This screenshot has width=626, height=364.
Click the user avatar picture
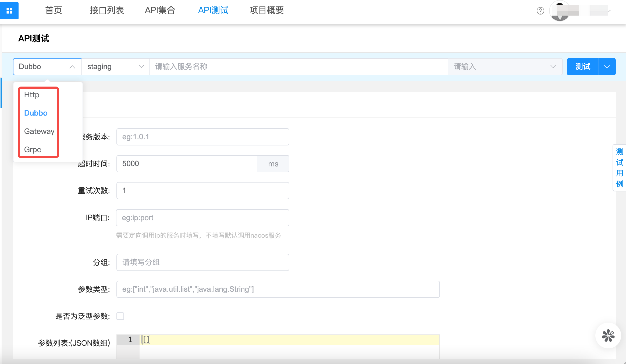560,11
